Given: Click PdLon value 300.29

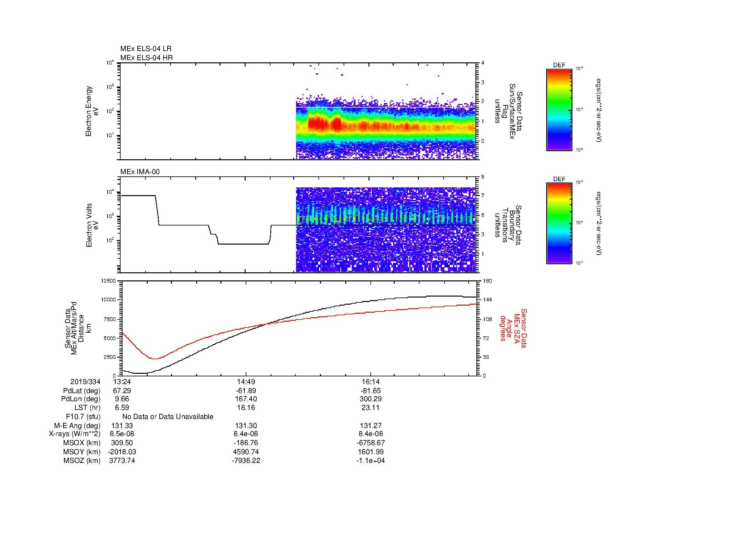Looking at the screenshot, I should (x=371, y=399).
